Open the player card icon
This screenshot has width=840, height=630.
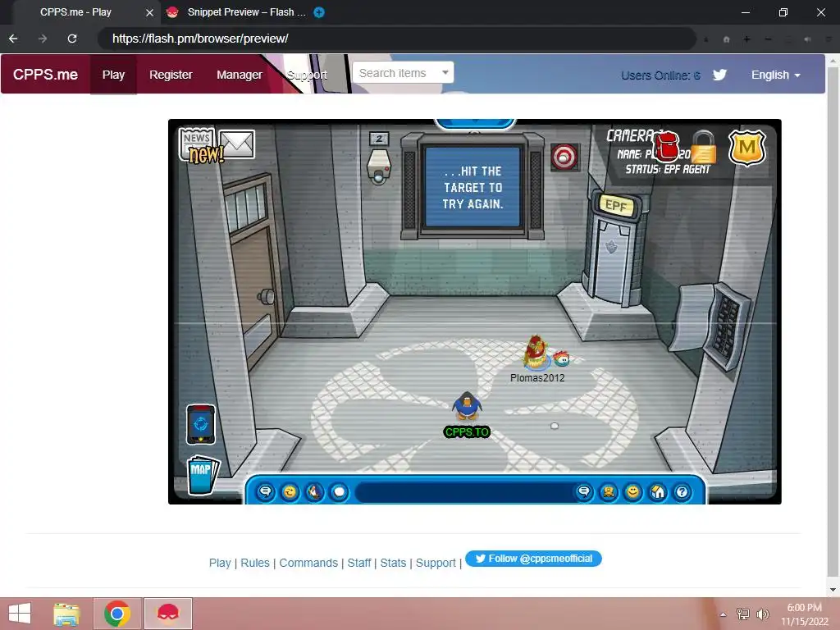(x=609, y=491)
